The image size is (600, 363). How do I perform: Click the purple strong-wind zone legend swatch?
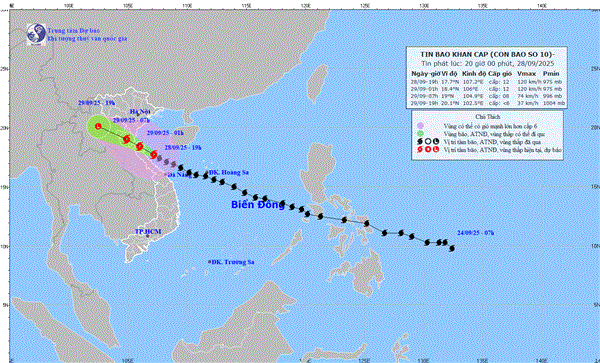(x=421, y=125)
